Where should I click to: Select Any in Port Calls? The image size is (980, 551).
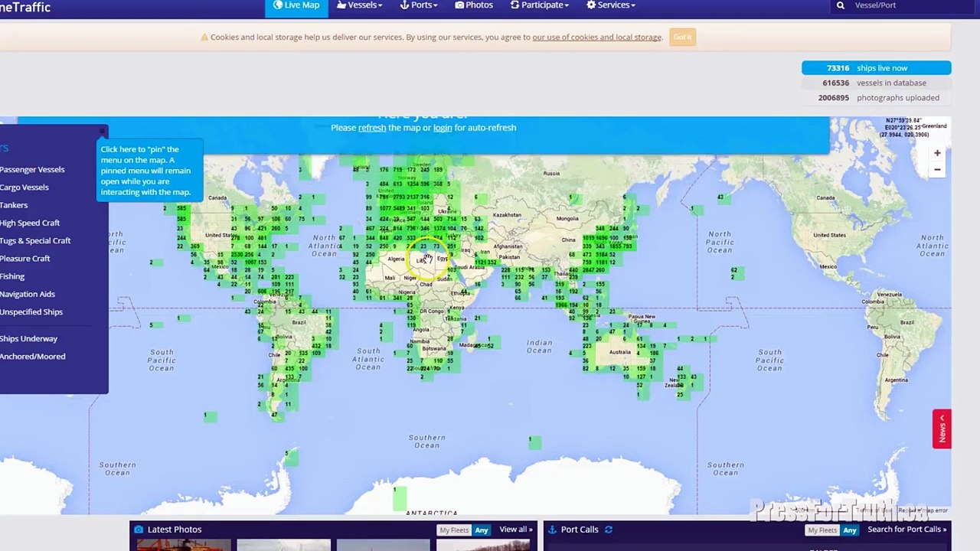click(850, 530)
